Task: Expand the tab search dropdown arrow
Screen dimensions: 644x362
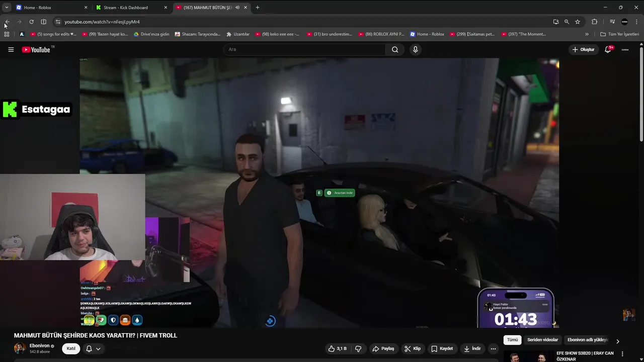Action: pos(7,8)
